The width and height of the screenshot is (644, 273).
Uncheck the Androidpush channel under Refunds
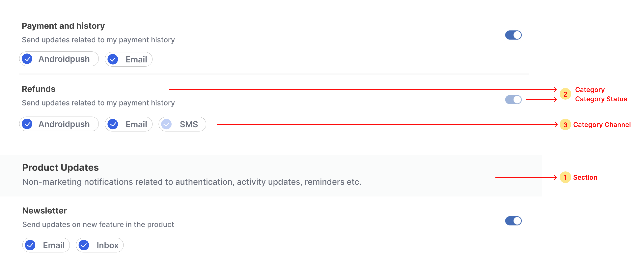(59, 124)
